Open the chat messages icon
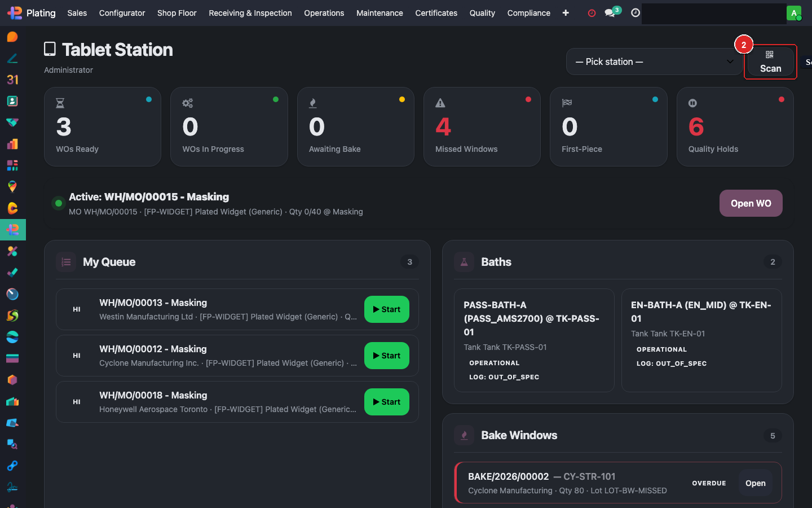The height and width of the screenshot is (508, 812). coord(610,13)
